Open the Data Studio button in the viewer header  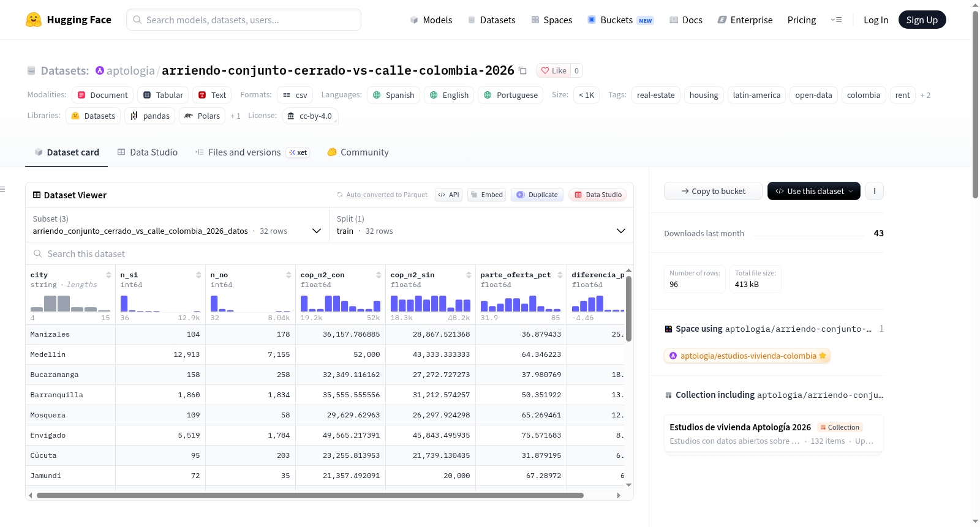coord(597,195)
